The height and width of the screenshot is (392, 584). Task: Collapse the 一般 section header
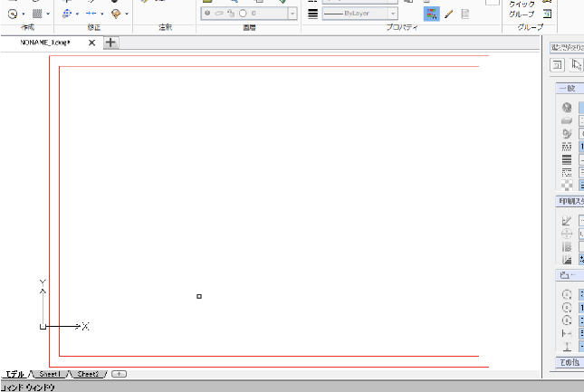point(570,89)
